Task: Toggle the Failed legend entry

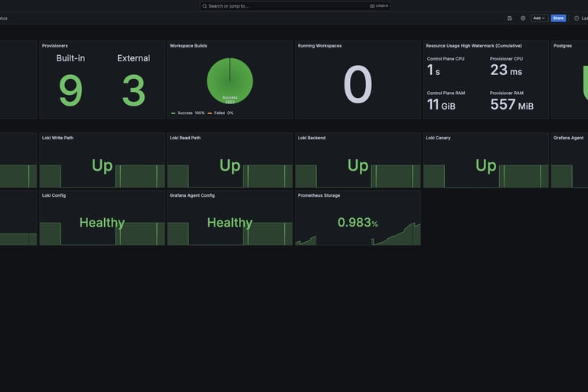Action: click(220, 113)
